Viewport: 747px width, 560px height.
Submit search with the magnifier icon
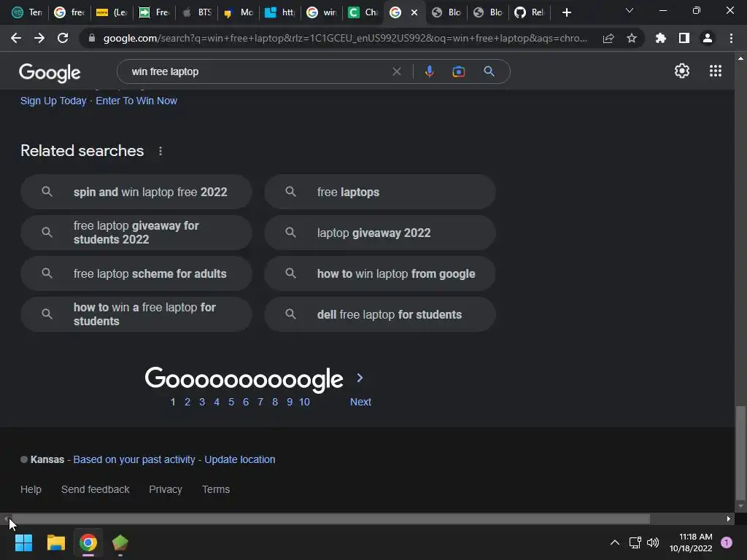[489, 71]
